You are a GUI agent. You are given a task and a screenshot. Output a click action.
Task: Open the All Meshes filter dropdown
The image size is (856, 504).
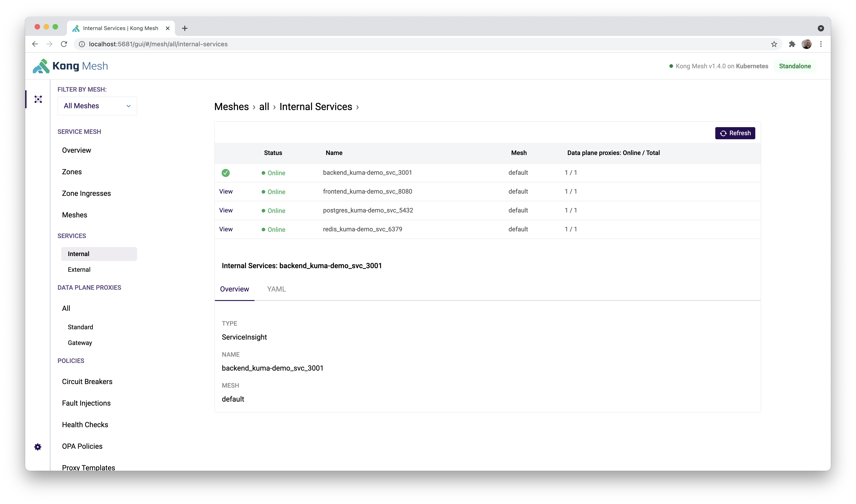[97, 106]
